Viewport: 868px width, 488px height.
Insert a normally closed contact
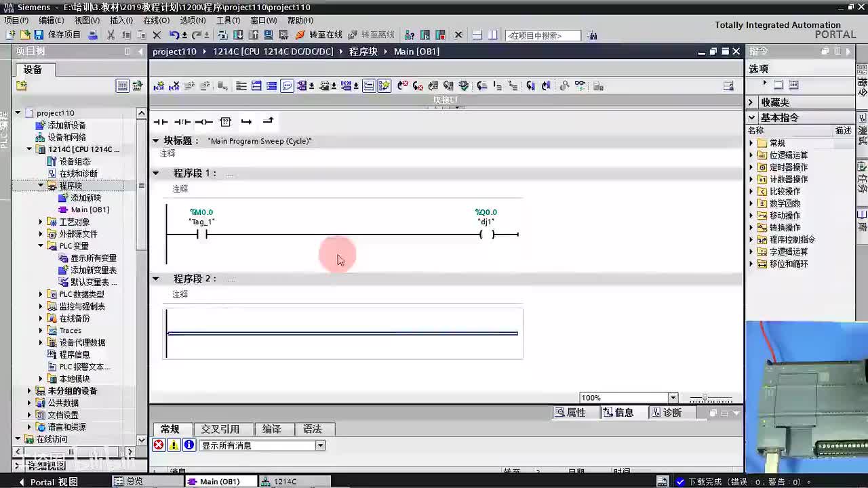(182, 122)
